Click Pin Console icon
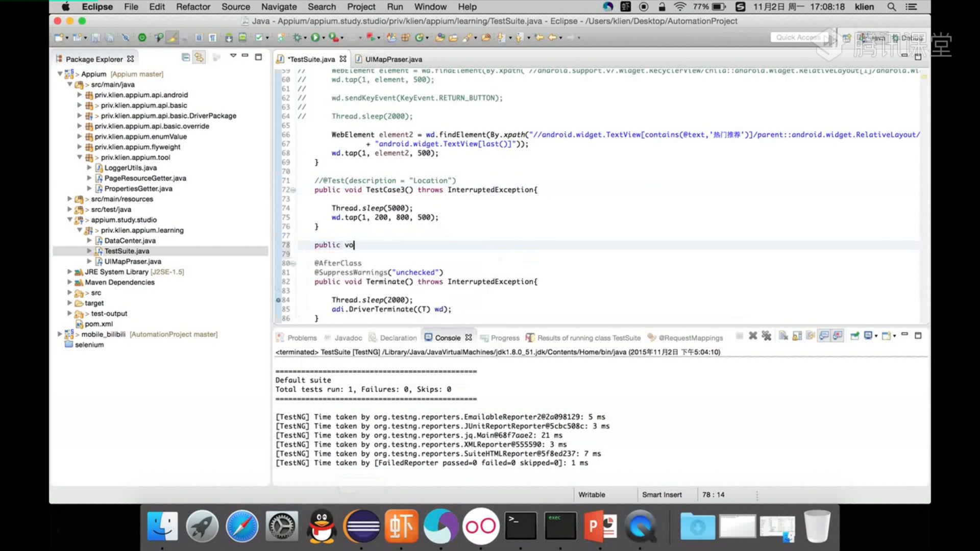This screenshot has width=980, height=551. (x=854, y=336)
